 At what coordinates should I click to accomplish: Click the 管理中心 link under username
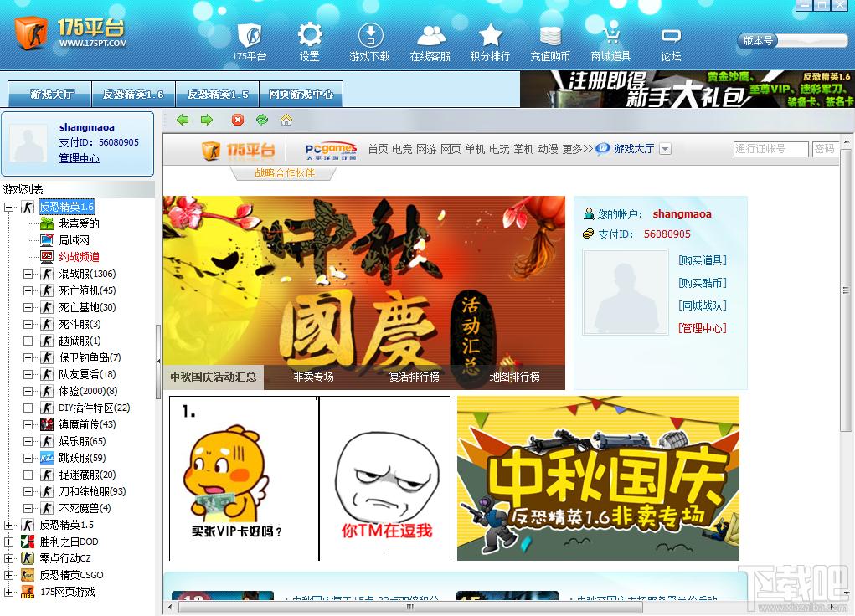tap(79, 158)
